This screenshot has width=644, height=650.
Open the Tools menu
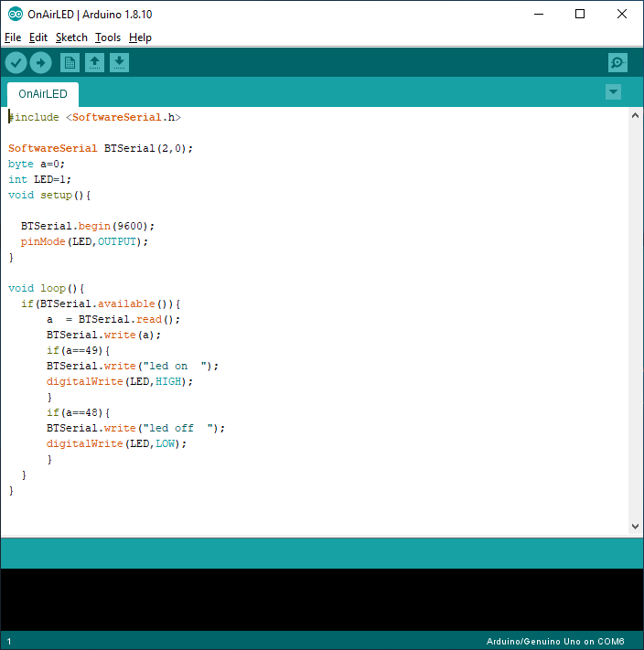tap(108, 37)
